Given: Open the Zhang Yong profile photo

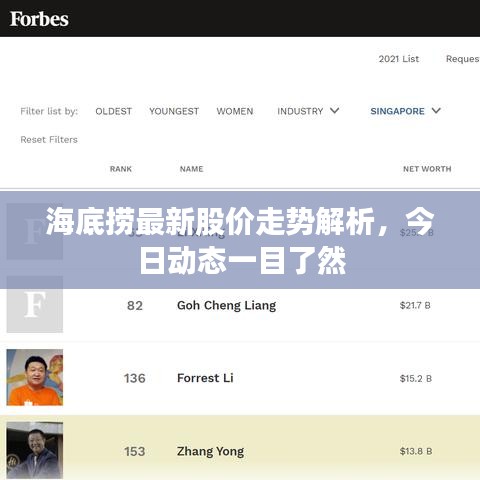Looking at the screenshot, I should (35, 450).
